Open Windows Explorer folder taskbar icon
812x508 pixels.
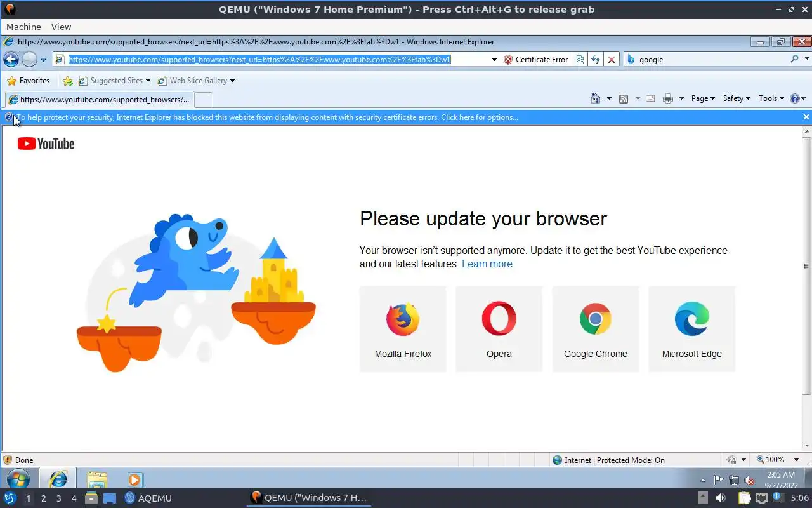tap(96, 479)
